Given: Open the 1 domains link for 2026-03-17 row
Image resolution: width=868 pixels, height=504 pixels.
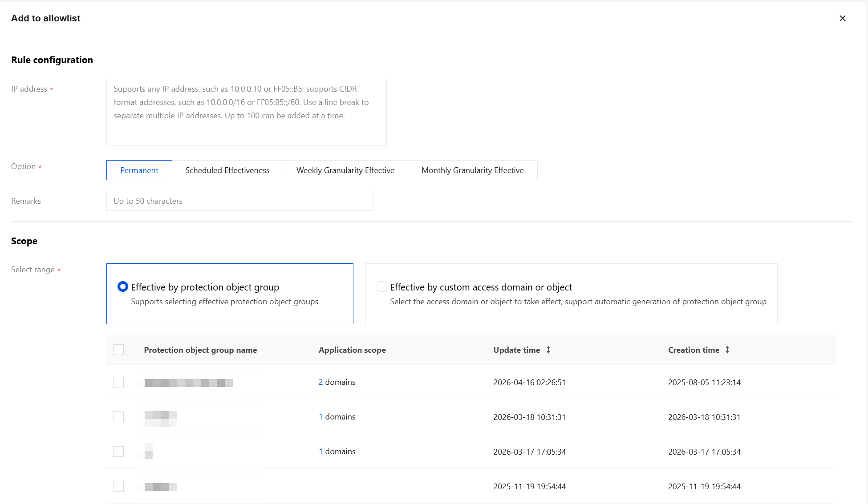Looking at the screenshot, I should (x=320, y=452).
